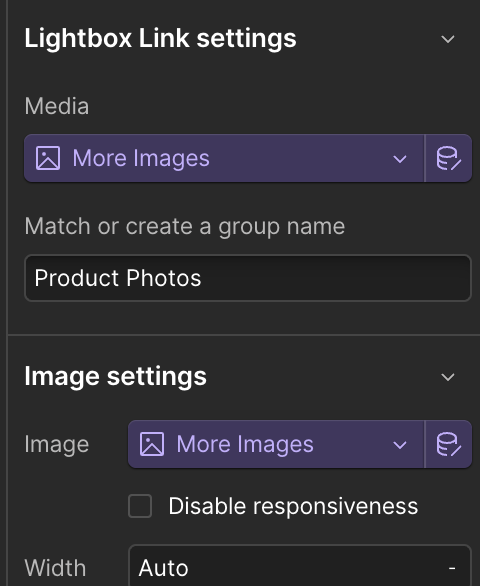Click the Image label in Image settings
Viewport: 480px width, 586px height.
tap(57, 445)
